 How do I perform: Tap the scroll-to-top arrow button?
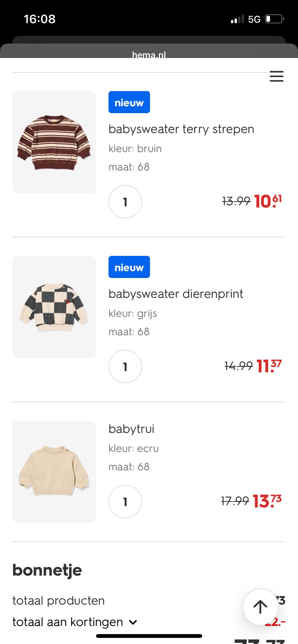tap(260, 607)
